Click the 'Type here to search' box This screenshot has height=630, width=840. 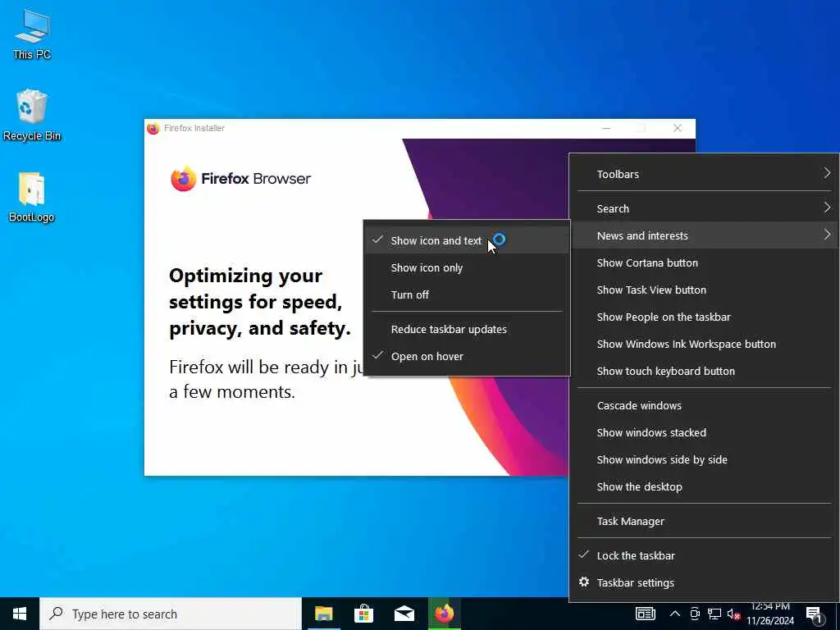[171, 614]
